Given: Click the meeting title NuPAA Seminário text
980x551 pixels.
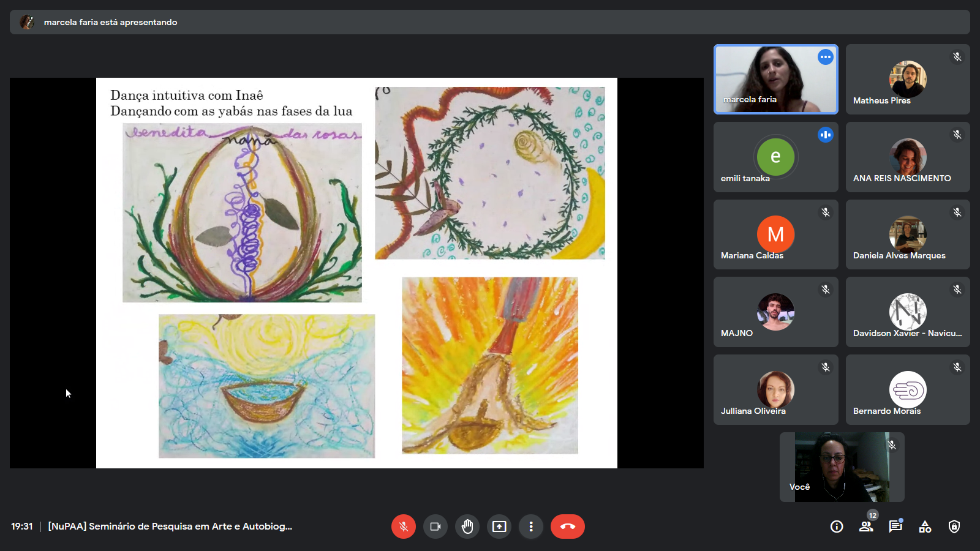Looking at the screenshot, I should [x=170, y=527].
